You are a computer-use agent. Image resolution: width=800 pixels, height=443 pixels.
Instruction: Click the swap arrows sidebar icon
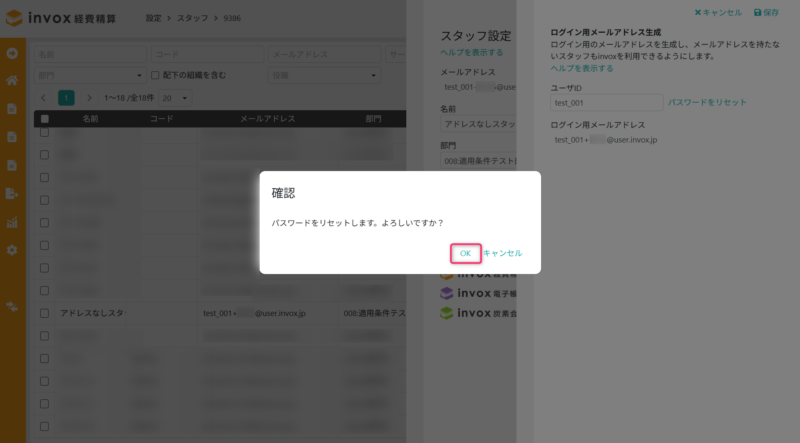click(12, 307)
